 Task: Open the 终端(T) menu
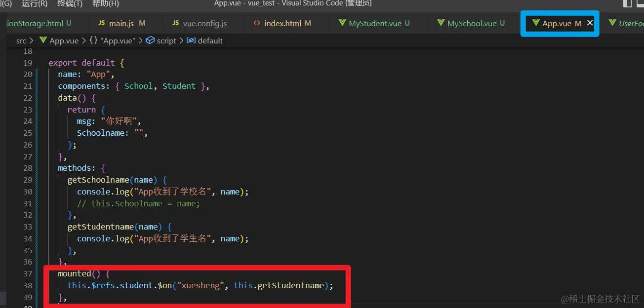pos(70,3)
